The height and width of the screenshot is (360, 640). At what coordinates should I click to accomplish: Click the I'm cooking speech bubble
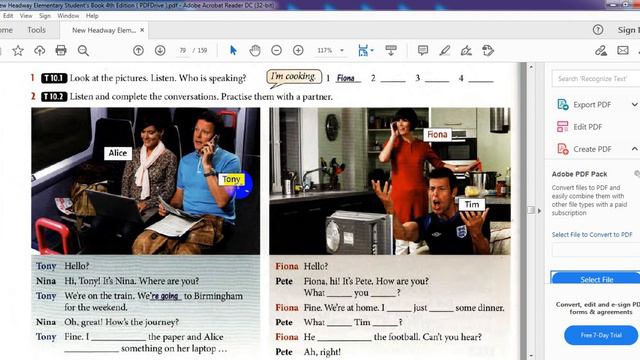[x=294, y=77]
